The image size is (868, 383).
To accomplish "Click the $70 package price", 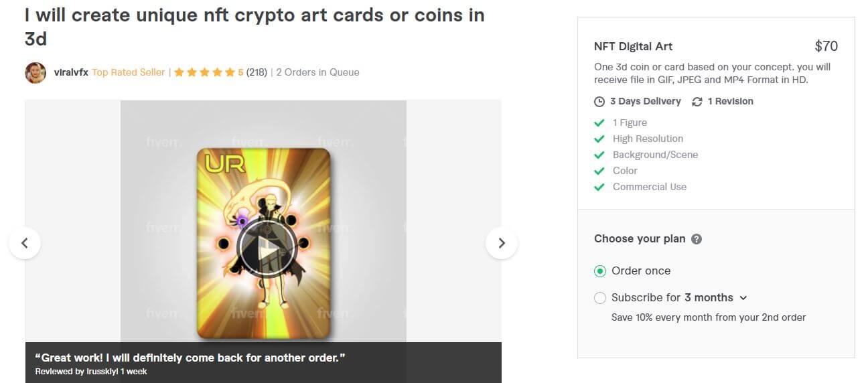I will (826, 46).
